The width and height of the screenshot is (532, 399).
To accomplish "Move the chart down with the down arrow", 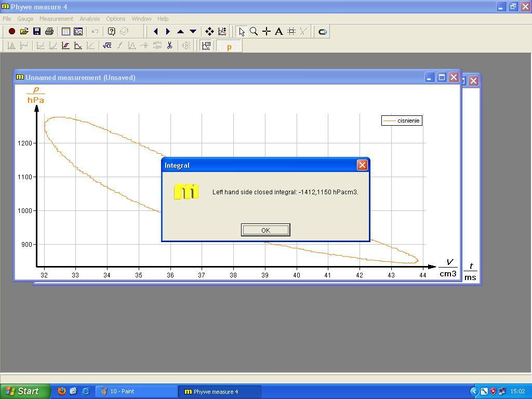I will pos(193,32).
